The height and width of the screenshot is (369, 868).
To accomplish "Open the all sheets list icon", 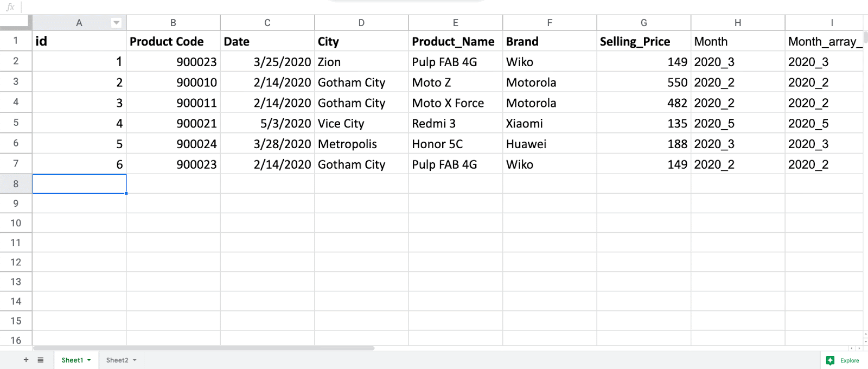I will pos(41,360).
